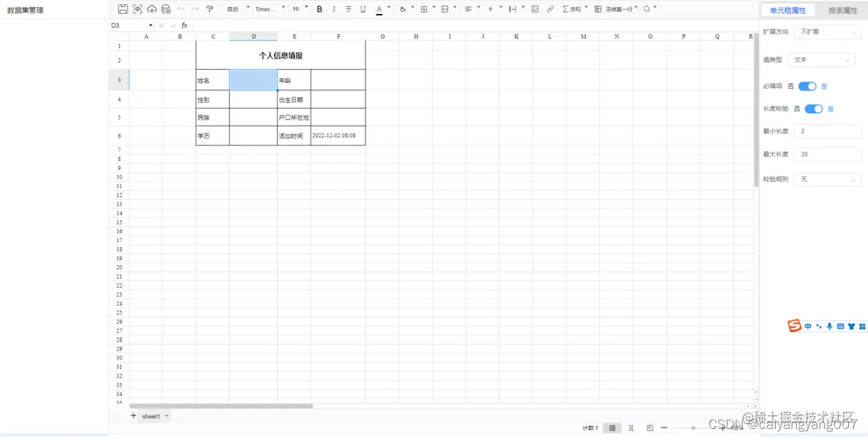The image size is (868, 438).
Task: Select the 年龄 cell
Action: coord(294,80)
